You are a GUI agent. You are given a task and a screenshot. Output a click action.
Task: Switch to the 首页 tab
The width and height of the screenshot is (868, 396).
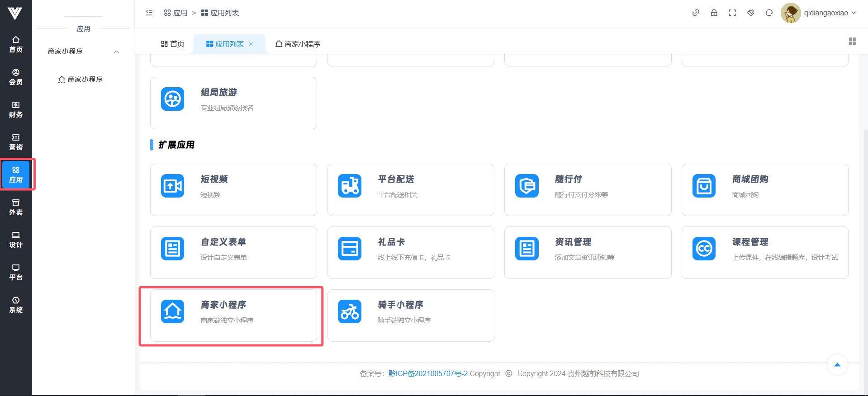tap(173, 44)
